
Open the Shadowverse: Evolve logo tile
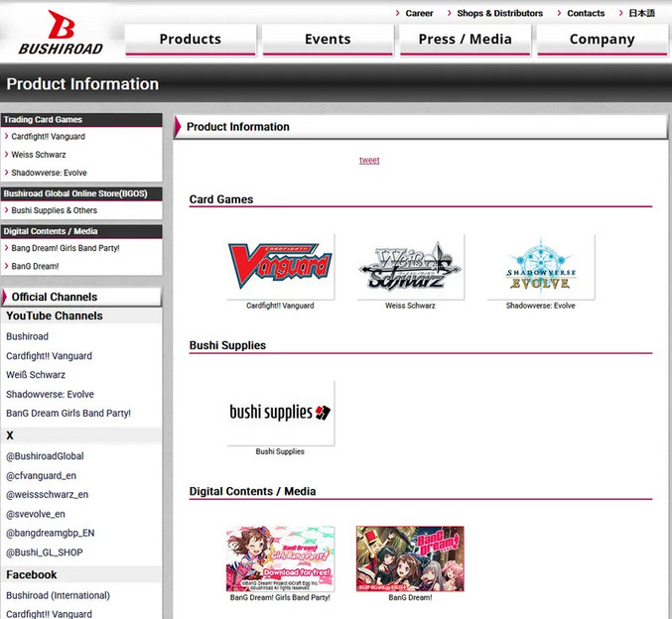coord(540,266)
